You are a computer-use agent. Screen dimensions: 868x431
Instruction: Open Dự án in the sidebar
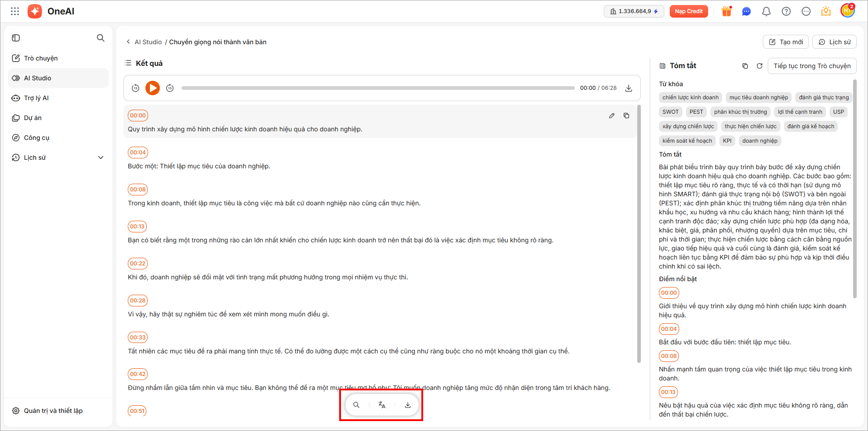tap(58, 118)
